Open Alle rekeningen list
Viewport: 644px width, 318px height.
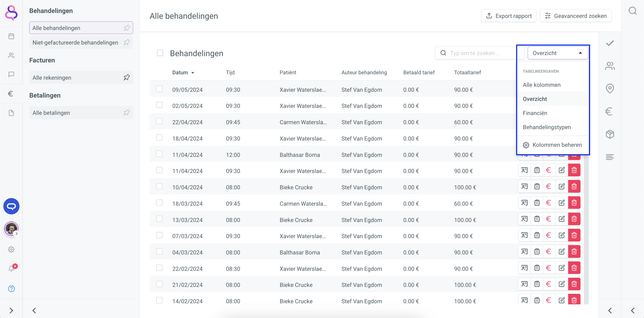pyautogui.click(x=81, y=78)
